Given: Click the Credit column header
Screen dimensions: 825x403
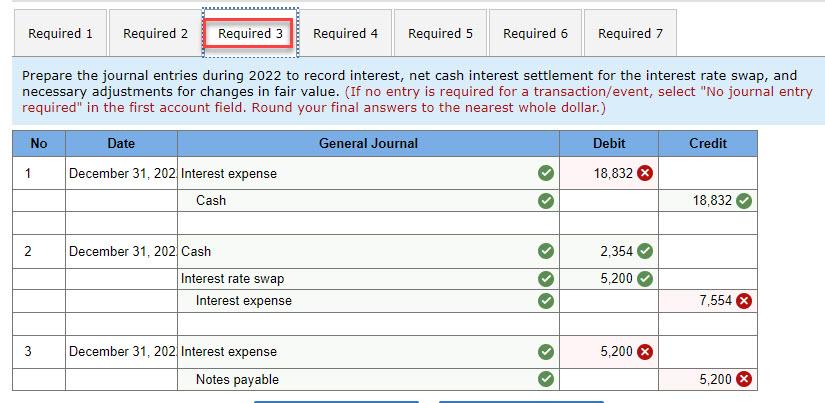Looking at the screenshot, I should click(x=708, y=143).
